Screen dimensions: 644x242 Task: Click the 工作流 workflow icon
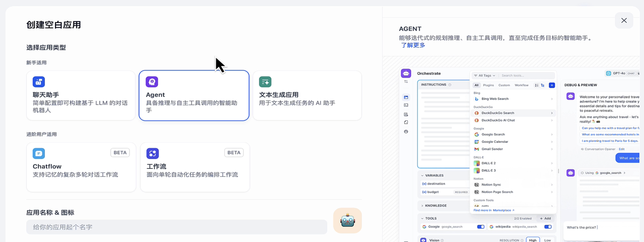tap(152, 153)
